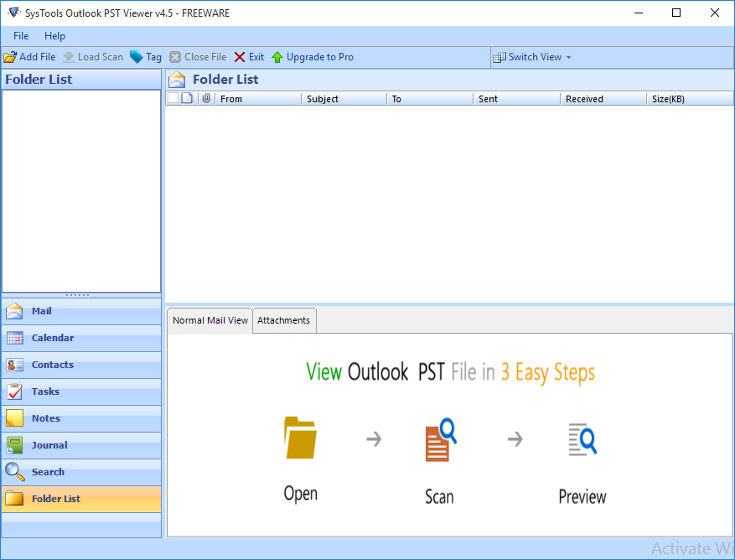Image resolution: width=735 pixels, height=560 pixels.
Task: Click the Close File button label
Action: 205,57
